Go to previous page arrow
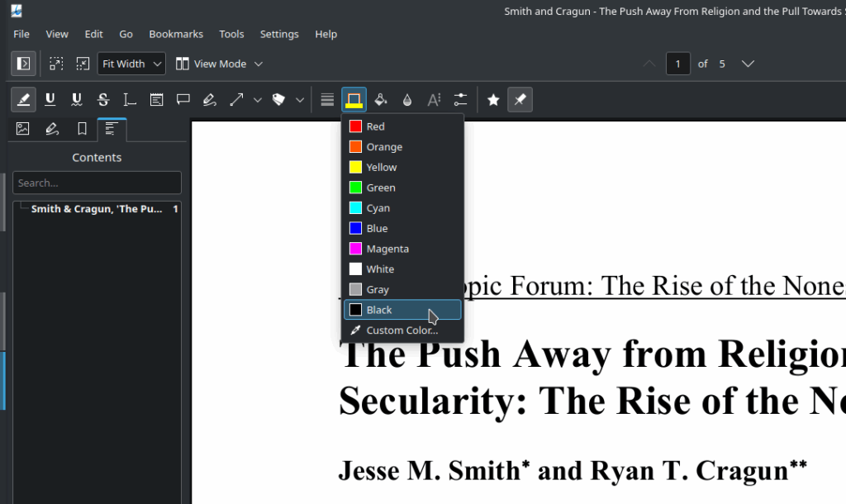846x504 pixels. coord(649,64)
